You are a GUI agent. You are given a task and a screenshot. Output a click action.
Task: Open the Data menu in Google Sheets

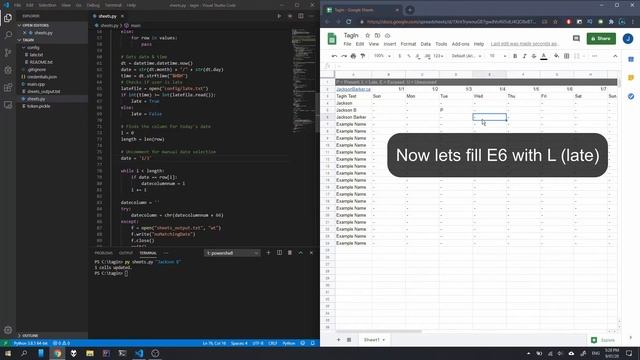click(x=426, y=44)
